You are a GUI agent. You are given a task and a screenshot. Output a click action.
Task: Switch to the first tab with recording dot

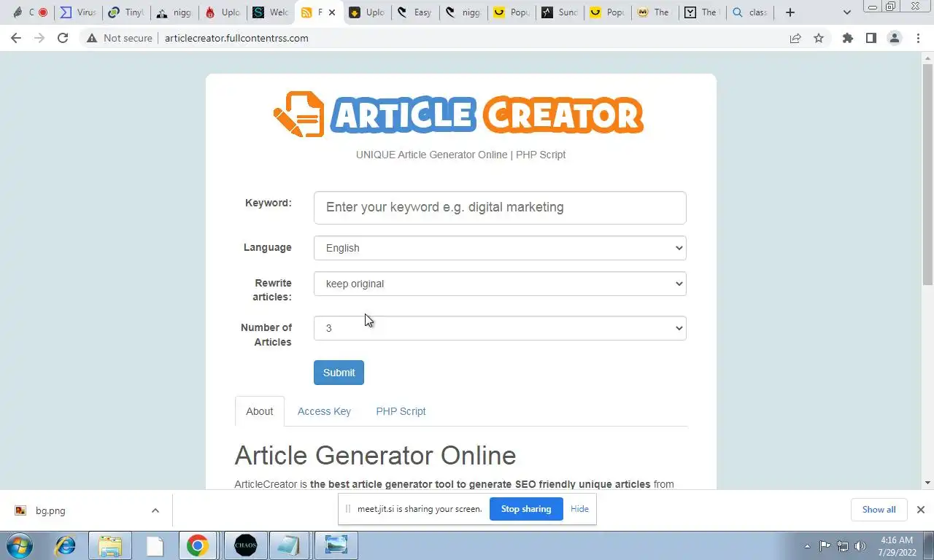pyautogui.click(x=29, y=12)
